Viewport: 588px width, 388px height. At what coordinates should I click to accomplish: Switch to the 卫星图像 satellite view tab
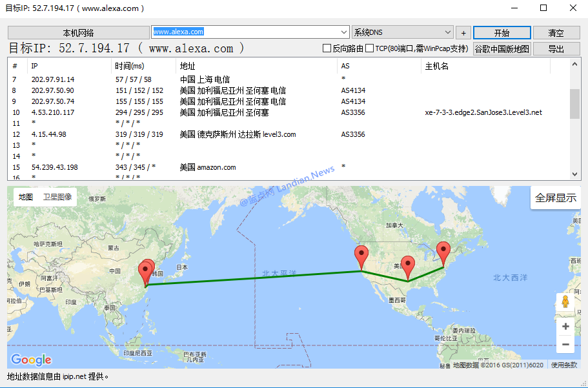57,197
